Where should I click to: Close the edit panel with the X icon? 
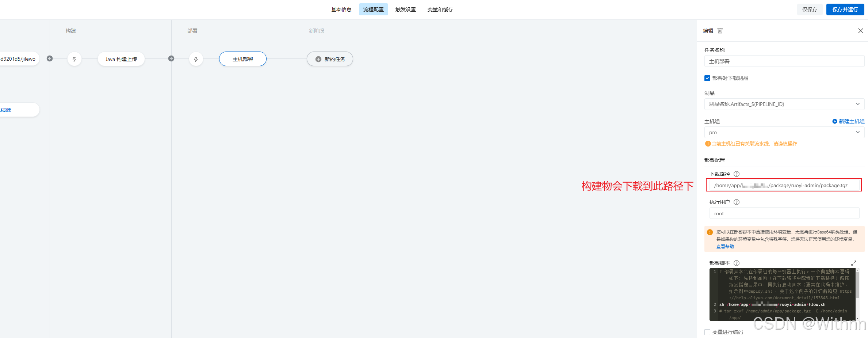coord(861,31)
